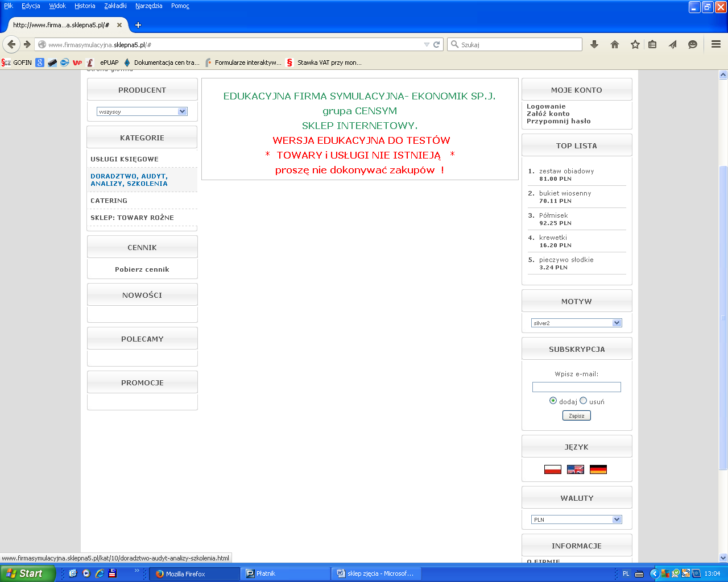Screen dimensions: 728x582
Task: Select the usuń radio button
Action: tap(583, 401)
